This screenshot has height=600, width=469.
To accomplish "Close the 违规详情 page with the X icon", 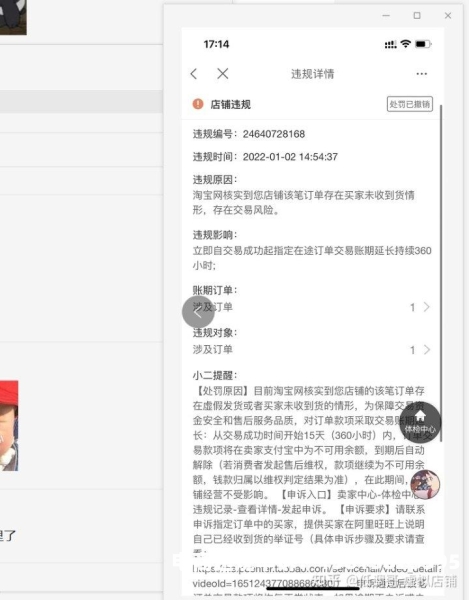I will coord(223,73).
